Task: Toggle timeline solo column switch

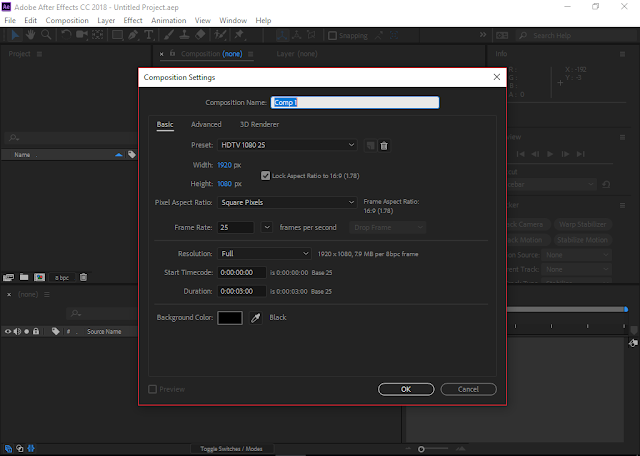Action: pyautogui.click(x=27, y=331)
